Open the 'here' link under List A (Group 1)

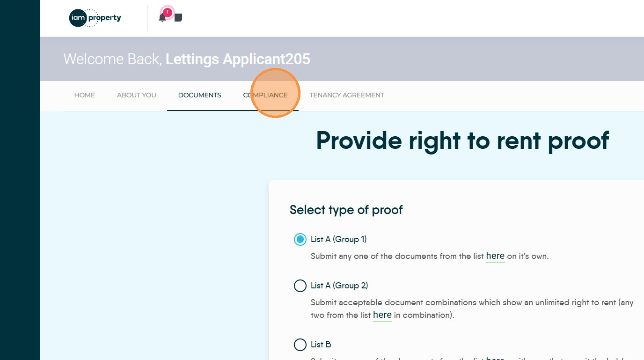(495, 256)
